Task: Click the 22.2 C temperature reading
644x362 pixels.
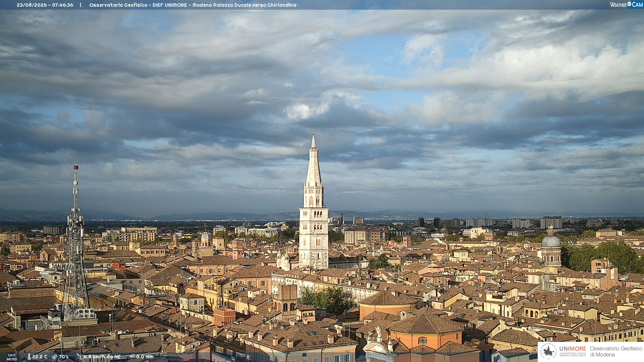Action: click(x=40, y=357)
